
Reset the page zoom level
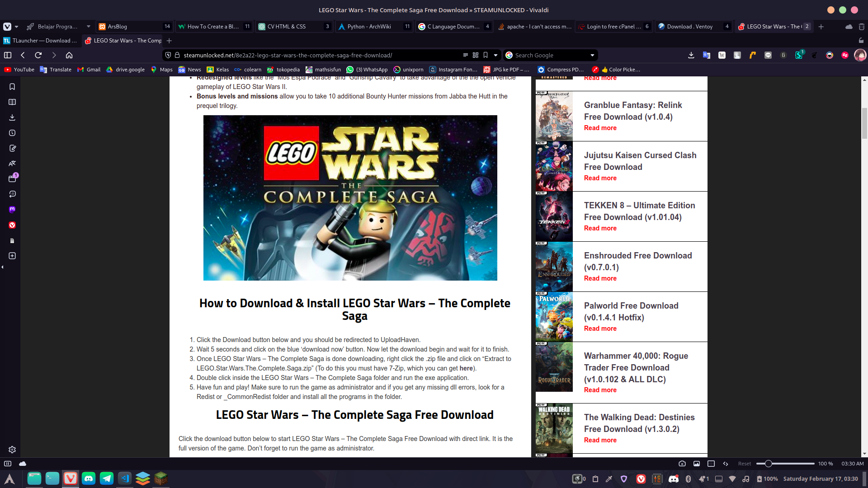744,464
